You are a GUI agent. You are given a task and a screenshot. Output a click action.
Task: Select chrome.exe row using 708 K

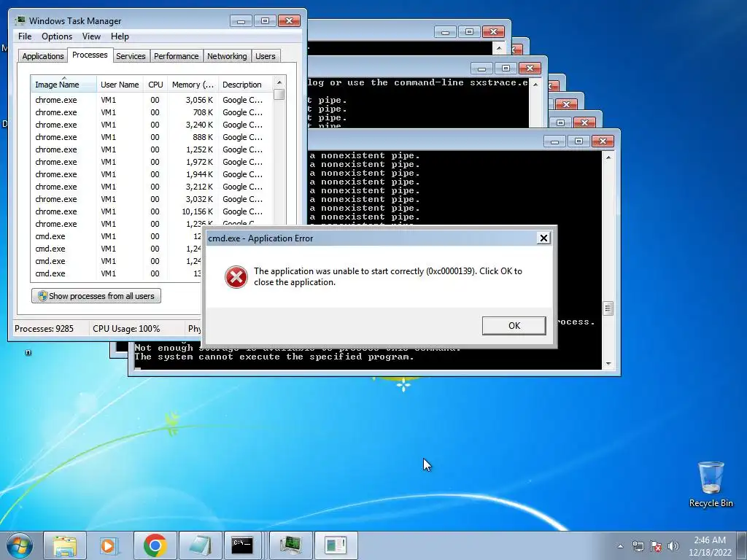click(x=152, y=112)
